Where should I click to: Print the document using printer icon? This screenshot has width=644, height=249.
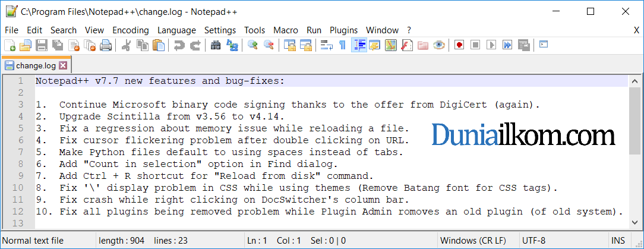point(106,45)
